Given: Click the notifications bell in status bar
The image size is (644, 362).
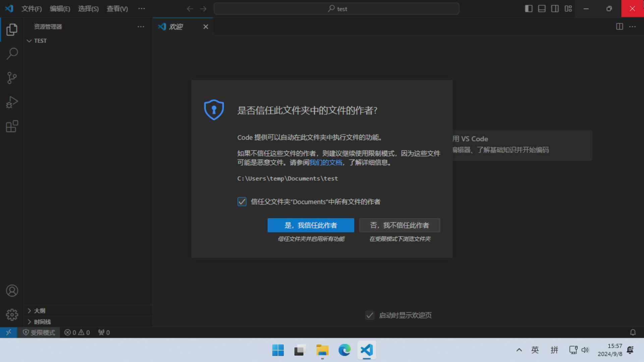Looking at the screenshot, I should [633, 332].
